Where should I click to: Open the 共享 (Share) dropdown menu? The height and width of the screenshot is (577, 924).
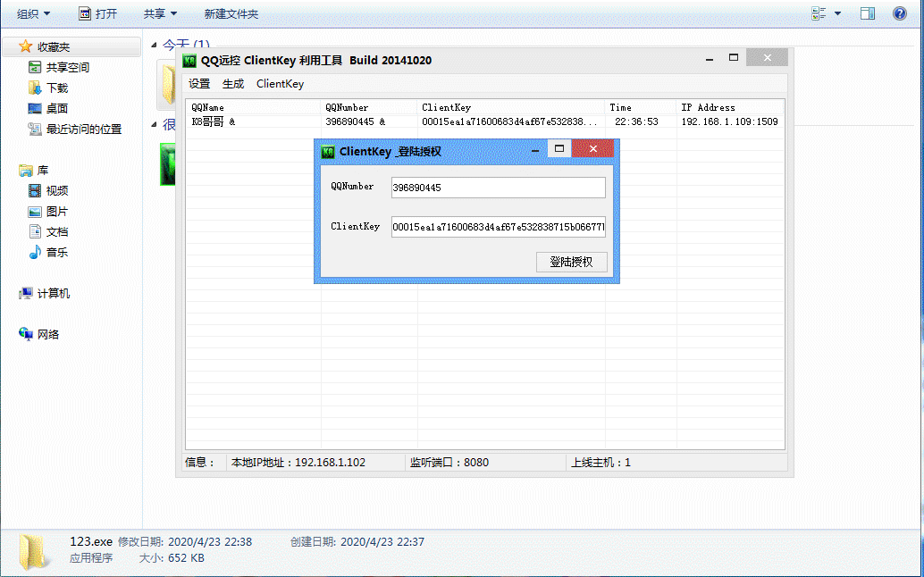pyautogui.click(x=160, y=13)
